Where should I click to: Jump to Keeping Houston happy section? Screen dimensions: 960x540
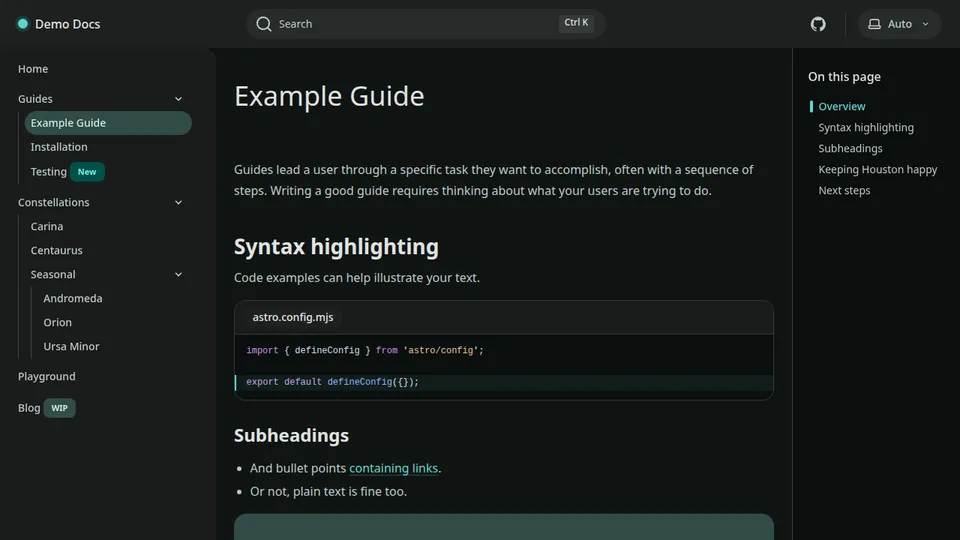877,169
